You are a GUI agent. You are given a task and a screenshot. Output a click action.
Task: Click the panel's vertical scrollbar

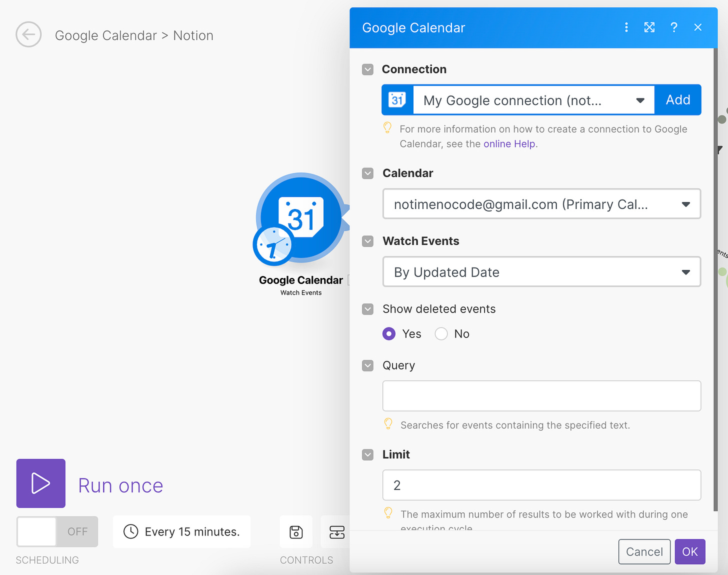(x=715, y=280)
